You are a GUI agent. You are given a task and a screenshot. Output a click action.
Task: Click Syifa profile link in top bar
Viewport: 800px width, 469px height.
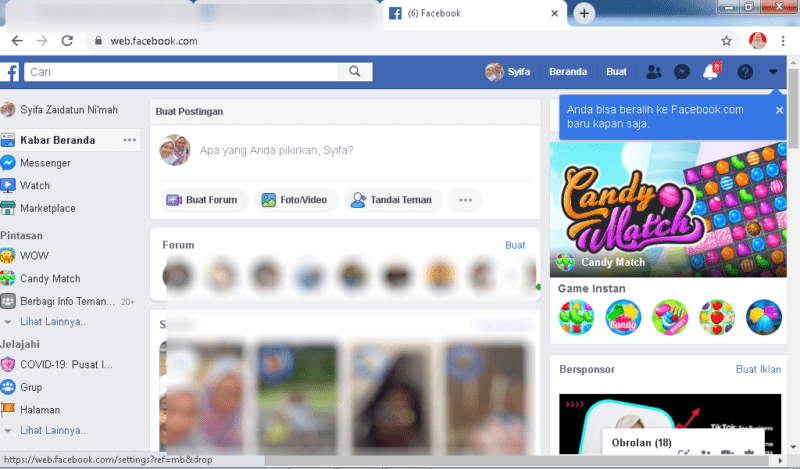click(508, 72)
